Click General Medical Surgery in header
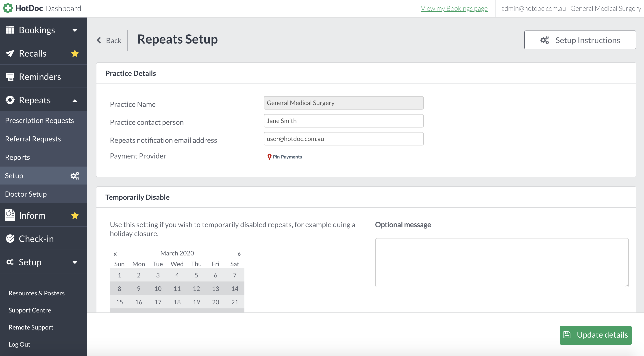 [x=605, y=8]
